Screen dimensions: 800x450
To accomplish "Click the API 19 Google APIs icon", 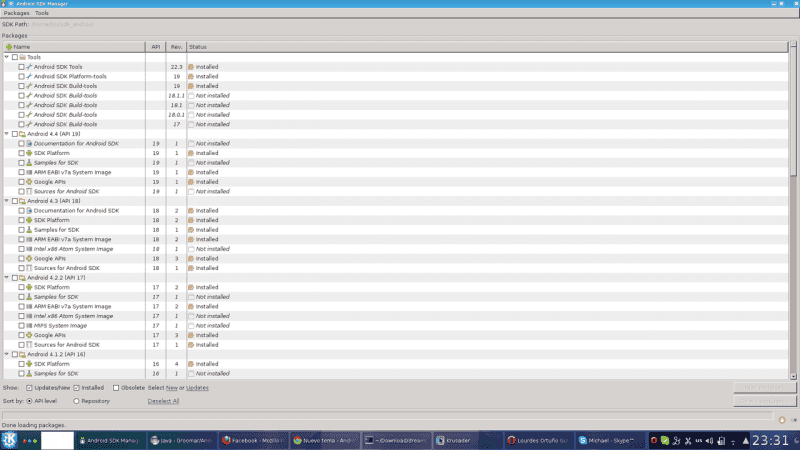I will click(29, 182).
